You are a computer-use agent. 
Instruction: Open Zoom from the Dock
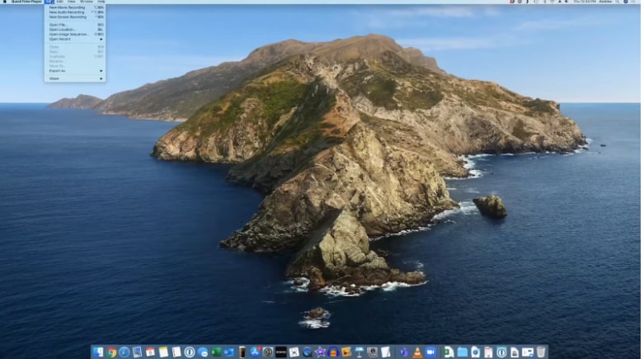coord(430,352)
